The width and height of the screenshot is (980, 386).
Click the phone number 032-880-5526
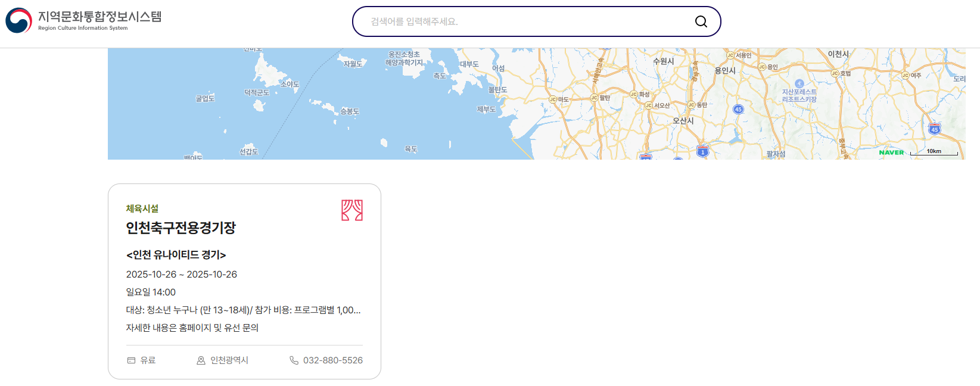tap(333, 360)
